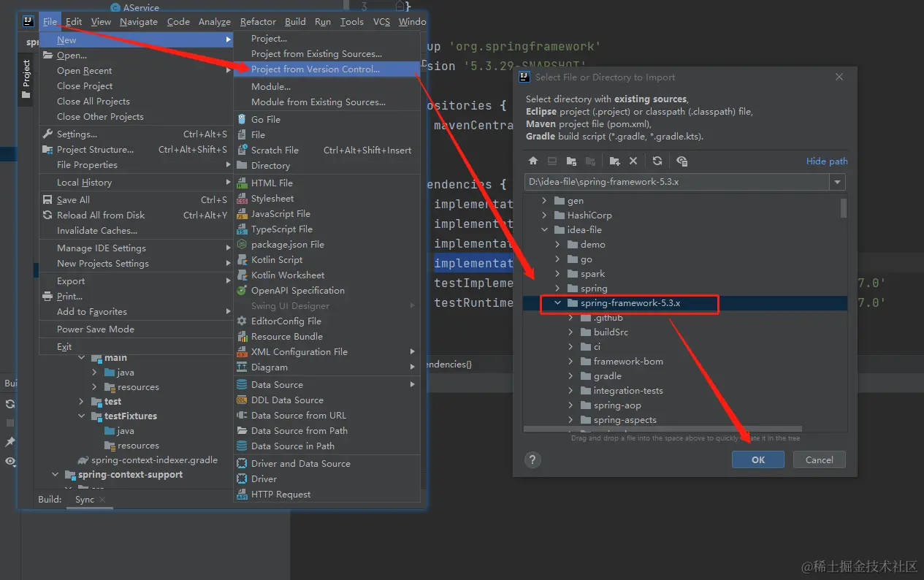Click the Go File icon in New submenu
The height and width of the screenshot is (580, 924).
pos(242,119)
